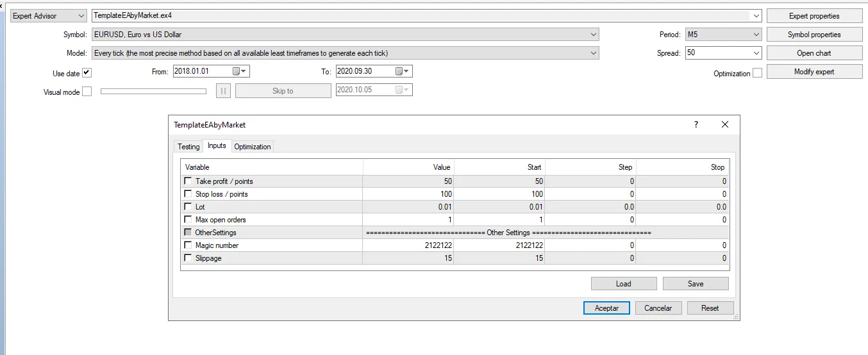Tick the Take profit / points checkbox
The height and width of the screenshot is (355, 868).
pyautogui.click(x=188, y=181)
